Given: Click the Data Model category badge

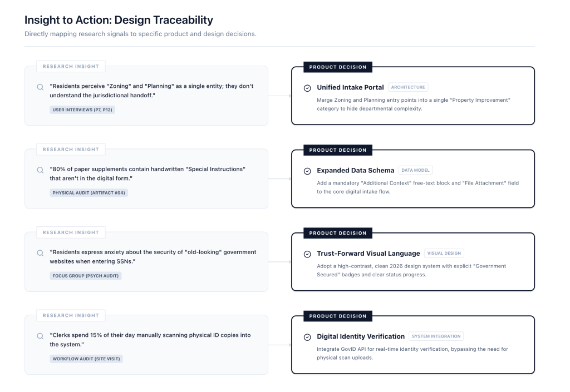Looking at the screenshot, I should (415, 171).
